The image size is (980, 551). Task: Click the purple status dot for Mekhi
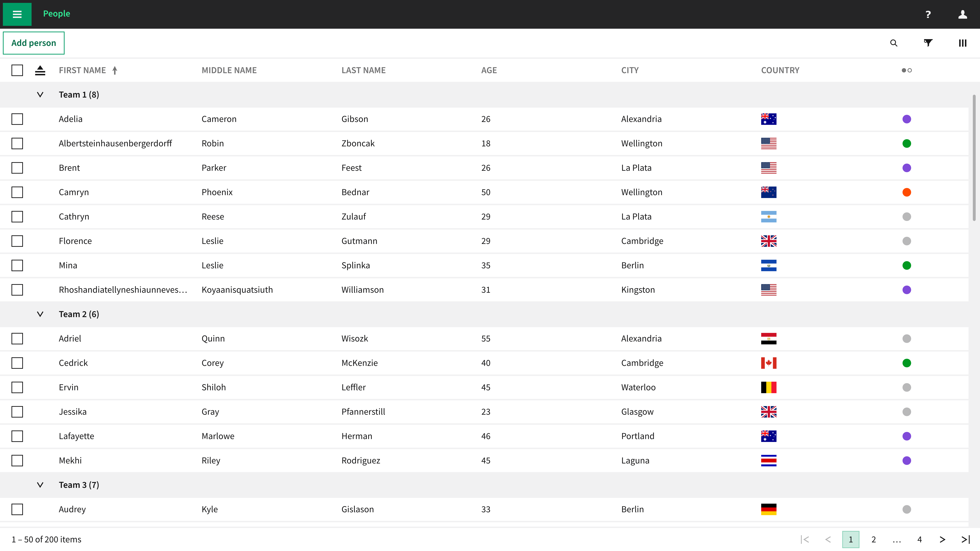coord(907,460)
